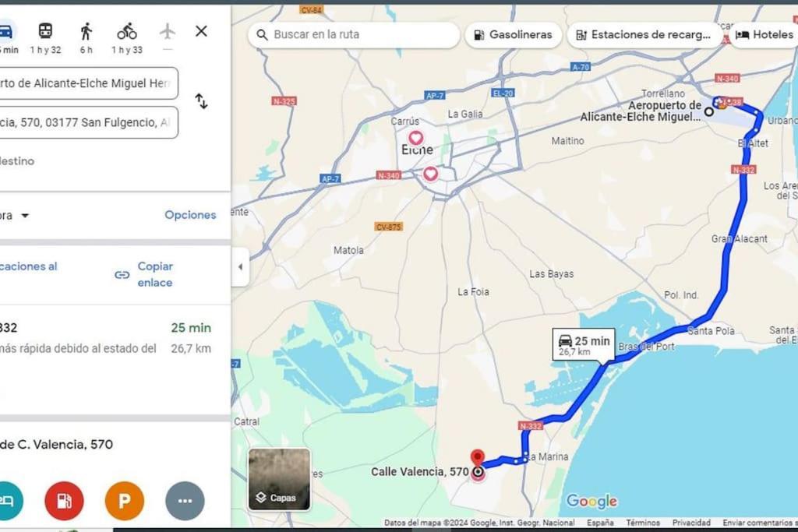Select the transit travel mode icon
Screen dimensions: 798x532
tap(45, 31)
